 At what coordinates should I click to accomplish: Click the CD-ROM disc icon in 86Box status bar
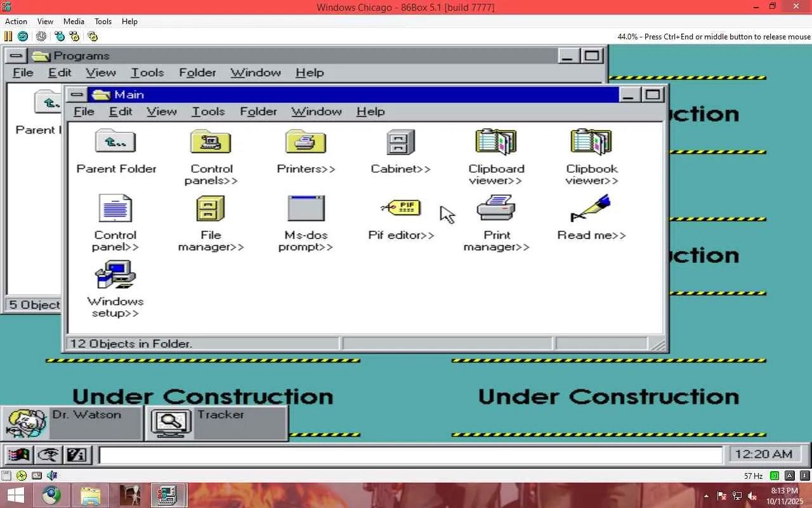point(22,475)
